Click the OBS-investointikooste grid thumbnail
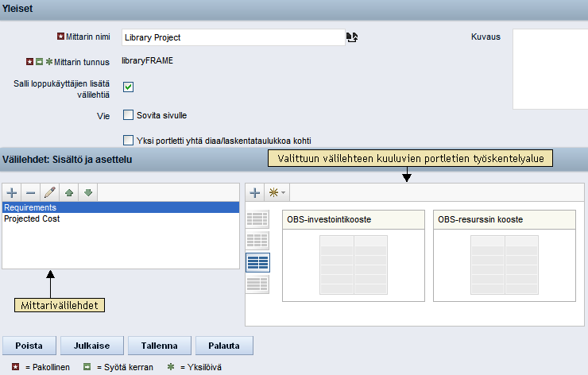The width and height of the screenshot is (588, 375). [354, 265]
